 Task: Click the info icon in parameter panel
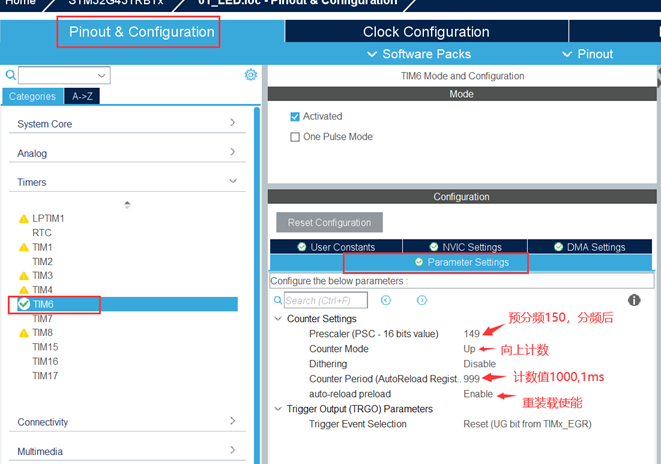pos(633,300)
